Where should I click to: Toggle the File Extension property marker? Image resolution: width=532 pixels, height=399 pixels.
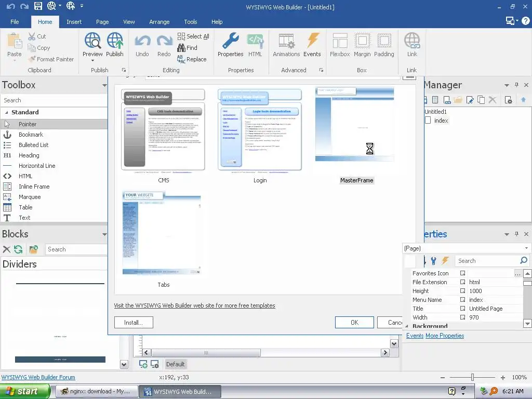pos(462,282)
